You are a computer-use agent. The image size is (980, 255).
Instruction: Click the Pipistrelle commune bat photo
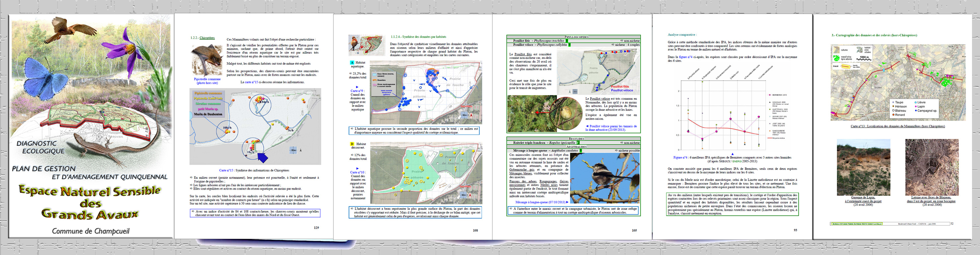[x=206, y=60]
